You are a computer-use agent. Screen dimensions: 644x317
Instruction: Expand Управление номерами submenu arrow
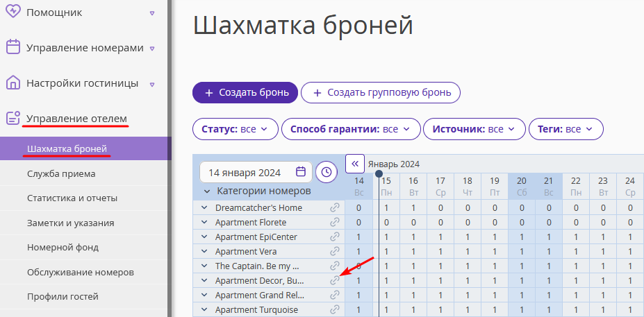152,49
